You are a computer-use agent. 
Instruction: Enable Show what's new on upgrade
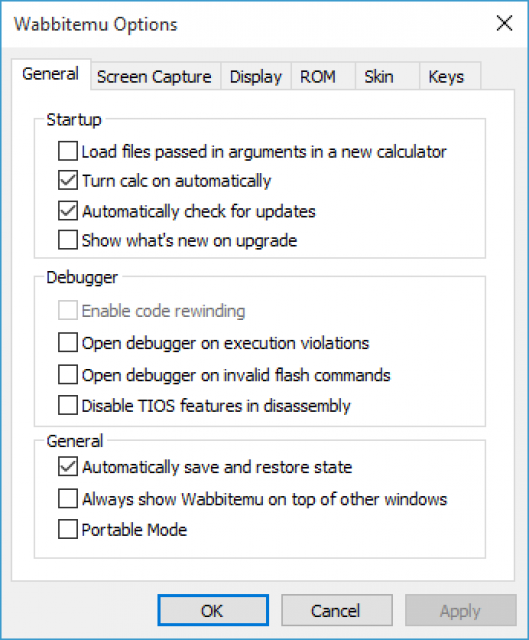click(68, 240)
